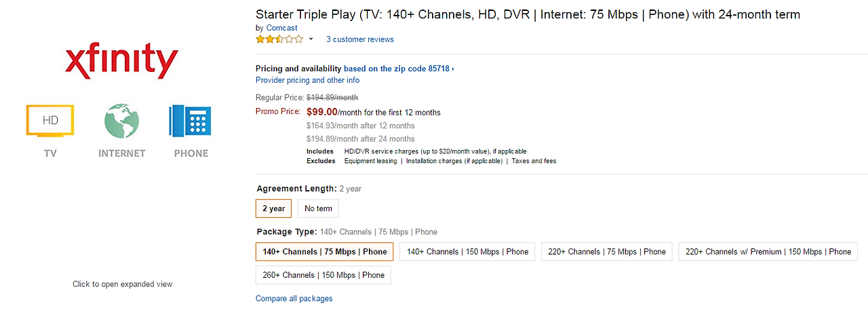
Task: Click the Starter Triple Play product title
Action: tap(528, 14)
